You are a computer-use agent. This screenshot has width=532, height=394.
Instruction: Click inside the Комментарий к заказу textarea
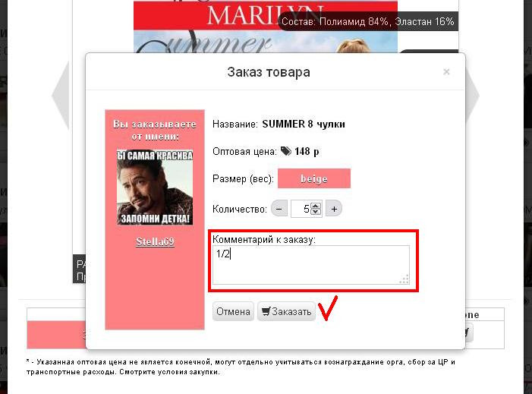click(x=311, y=265)
